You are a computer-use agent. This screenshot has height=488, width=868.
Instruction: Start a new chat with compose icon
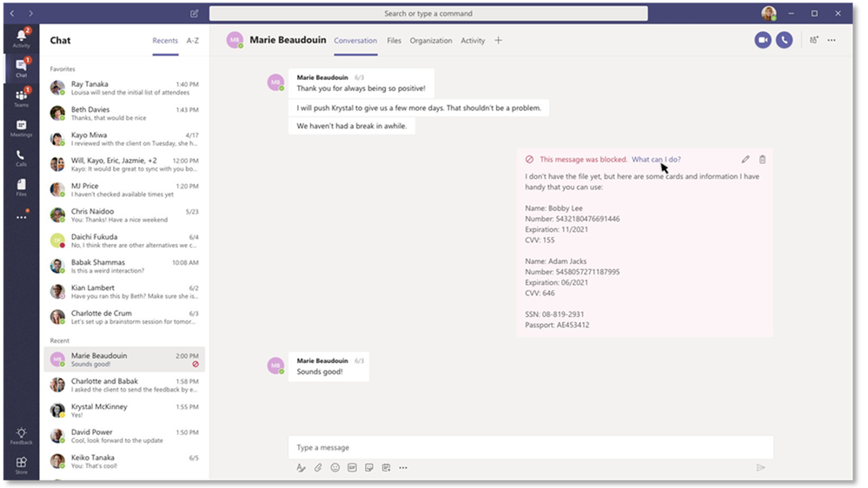pyautogui.click(x=195, y=13)
